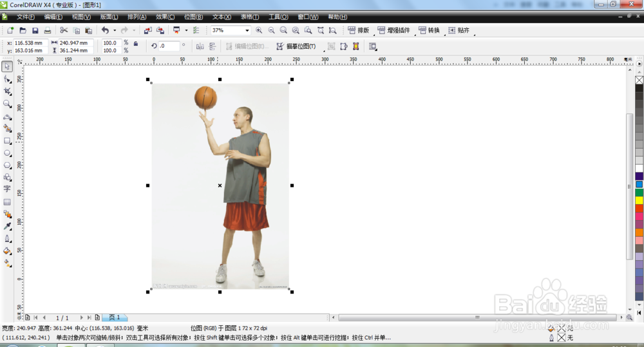Save the document

click(x=35, y=30)
